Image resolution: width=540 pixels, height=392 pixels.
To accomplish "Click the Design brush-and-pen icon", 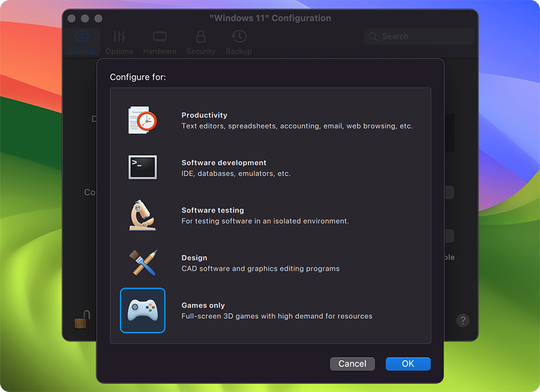I will pyautogui.click(x=143, y=263).
